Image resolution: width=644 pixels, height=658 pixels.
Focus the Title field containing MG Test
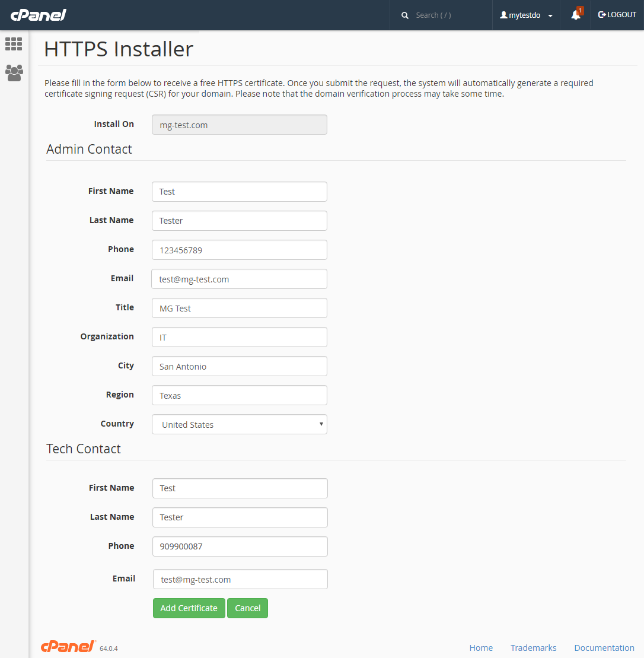tap(239, 308)
